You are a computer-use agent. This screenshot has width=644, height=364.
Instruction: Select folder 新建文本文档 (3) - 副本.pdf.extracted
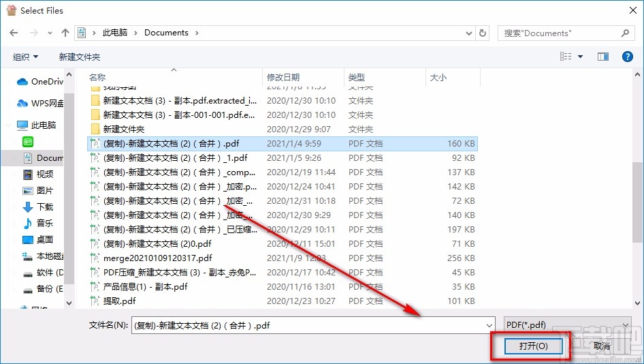283,100
